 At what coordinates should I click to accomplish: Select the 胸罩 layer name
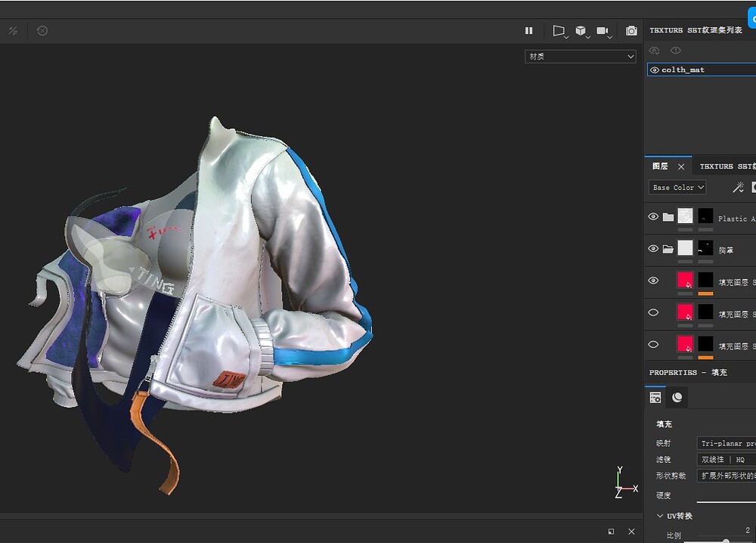tap(726, 250)
